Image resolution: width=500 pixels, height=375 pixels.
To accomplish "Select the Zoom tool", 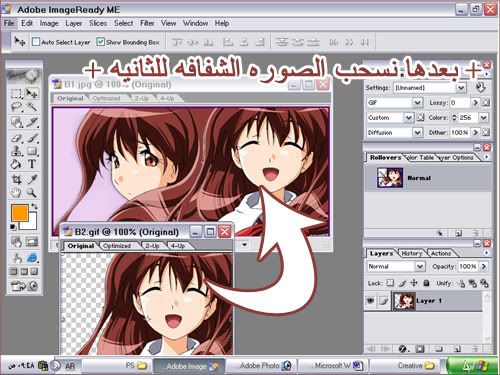I will [32, 193].
